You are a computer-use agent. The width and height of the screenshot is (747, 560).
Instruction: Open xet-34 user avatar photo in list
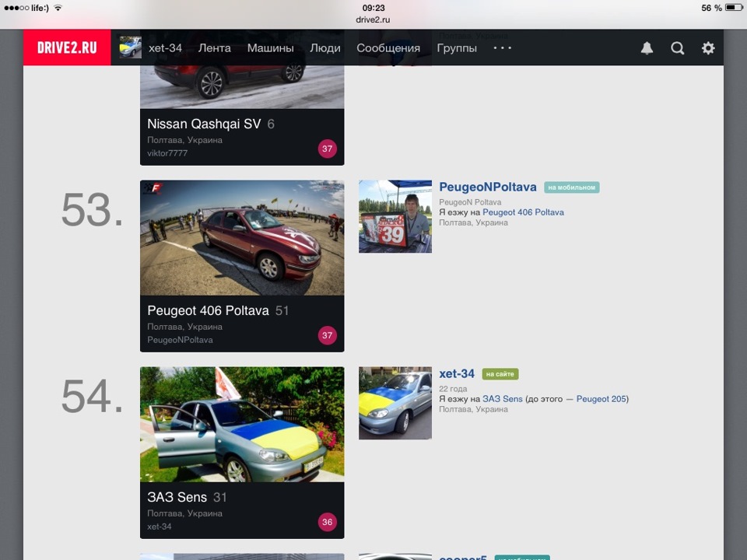395,403
